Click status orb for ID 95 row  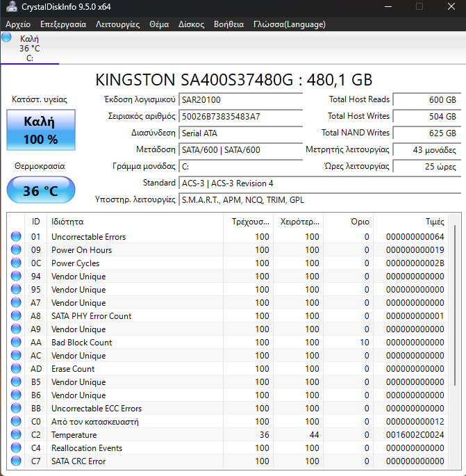coord(16,289)
